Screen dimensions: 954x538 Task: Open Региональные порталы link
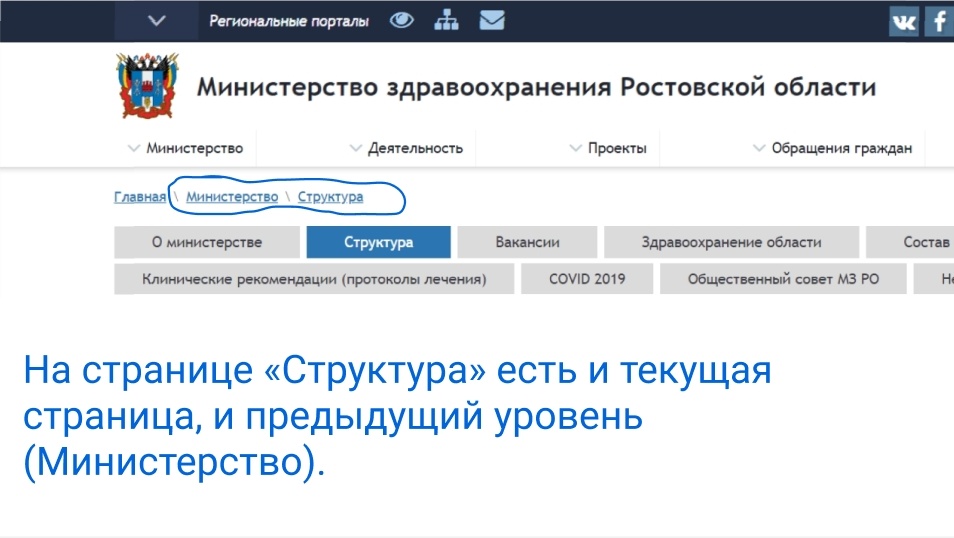288,21
